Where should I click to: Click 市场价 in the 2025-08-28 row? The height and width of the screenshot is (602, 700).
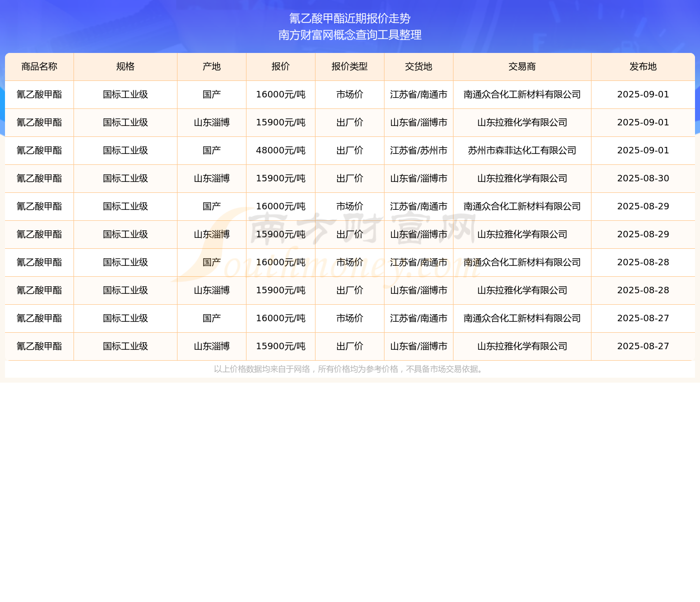point(350,262)
